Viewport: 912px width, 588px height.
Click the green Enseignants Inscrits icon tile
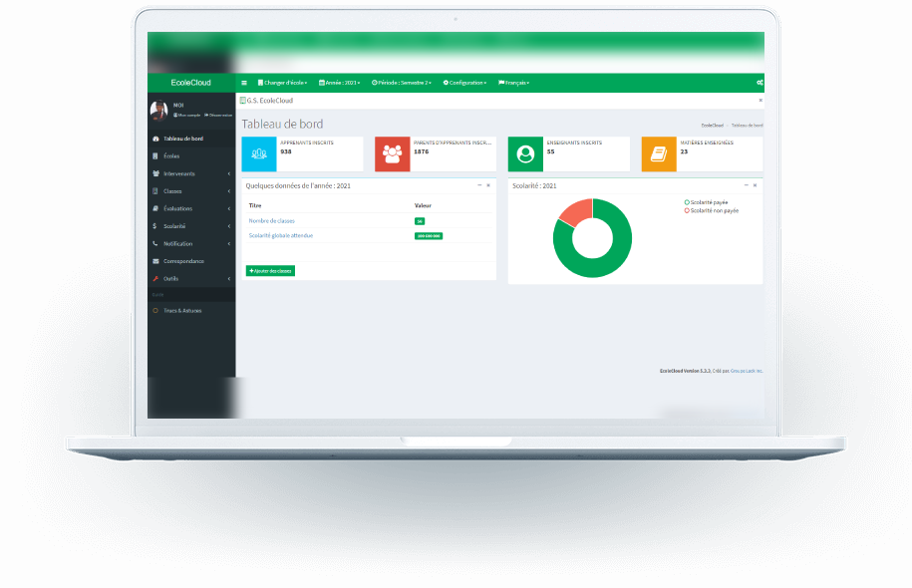pos(525,154)
